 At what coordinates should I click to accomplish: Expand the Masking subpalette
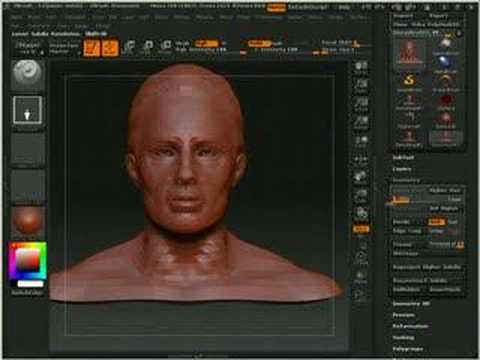[x=403, y=338]
